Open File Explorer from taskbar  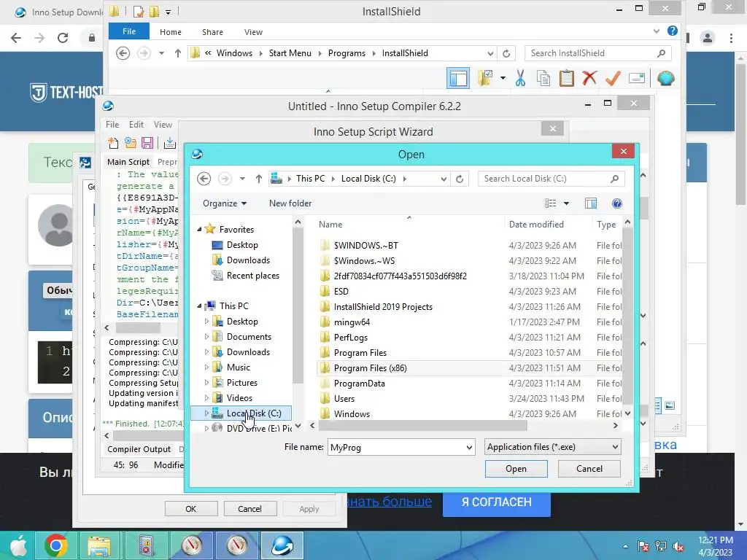[99, 545]
